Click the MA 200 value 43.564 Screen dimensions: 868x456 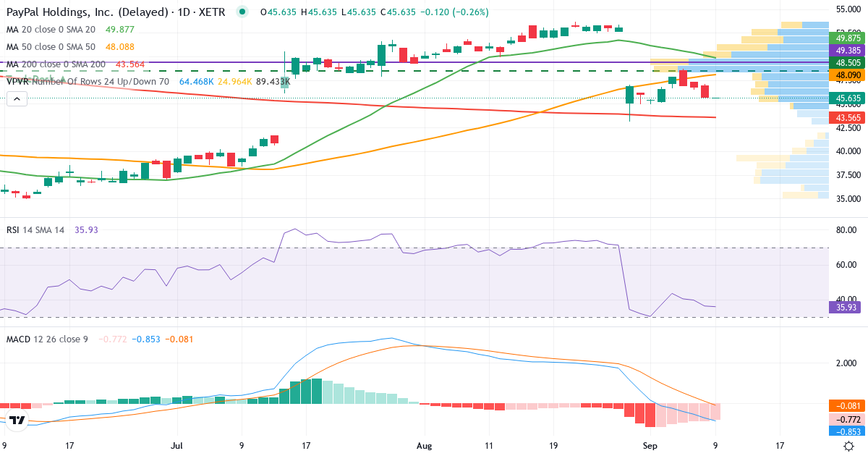click(x=129, y=64)
